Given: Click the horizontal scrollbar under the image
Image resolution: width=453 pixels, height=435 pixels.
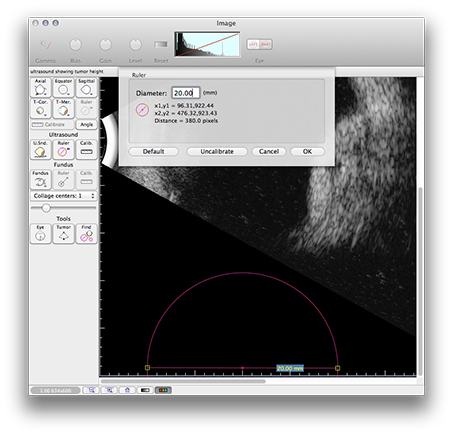Looking at the screenshot, I should 183,381.
